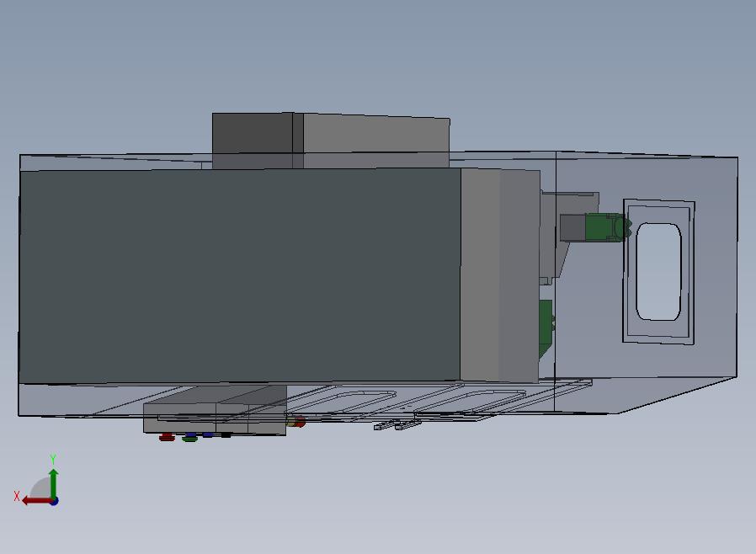This screenshot has width=756, height=554.
Task: Select the large dark gray-green front panel
Action: pos(240,276)
